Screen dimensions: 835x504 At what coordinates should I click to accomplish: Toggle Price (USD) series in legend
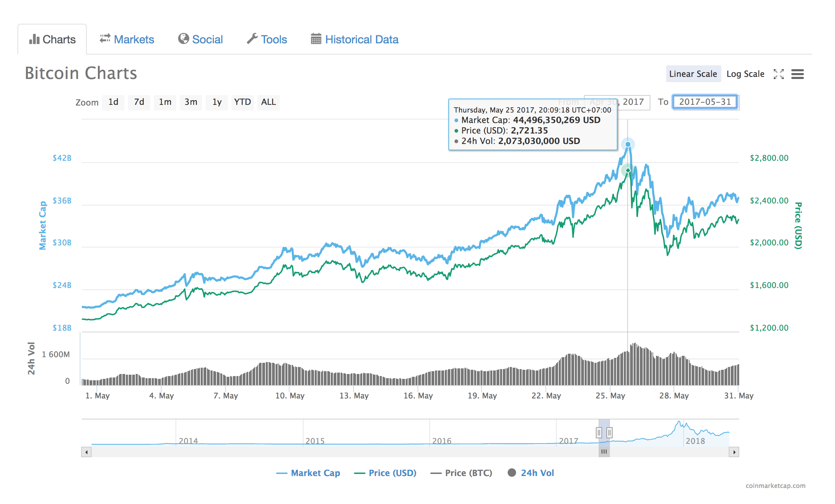click(392, 473)
